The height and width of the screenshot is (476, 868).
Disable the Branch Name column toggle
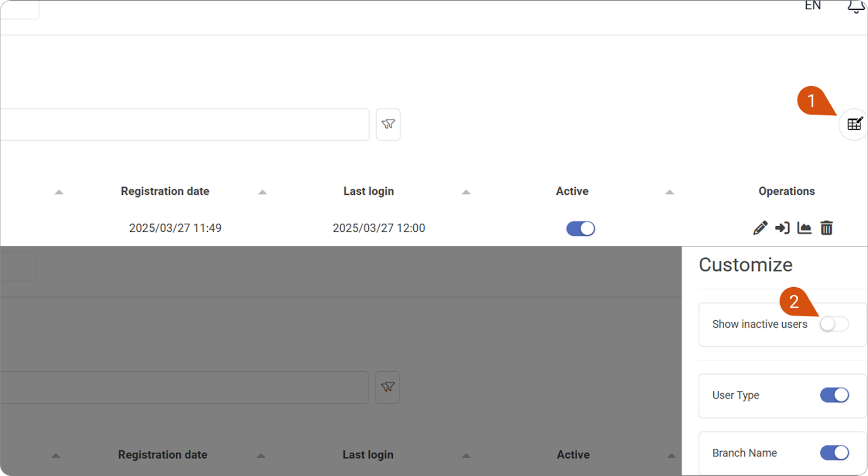tap(834, 453)
